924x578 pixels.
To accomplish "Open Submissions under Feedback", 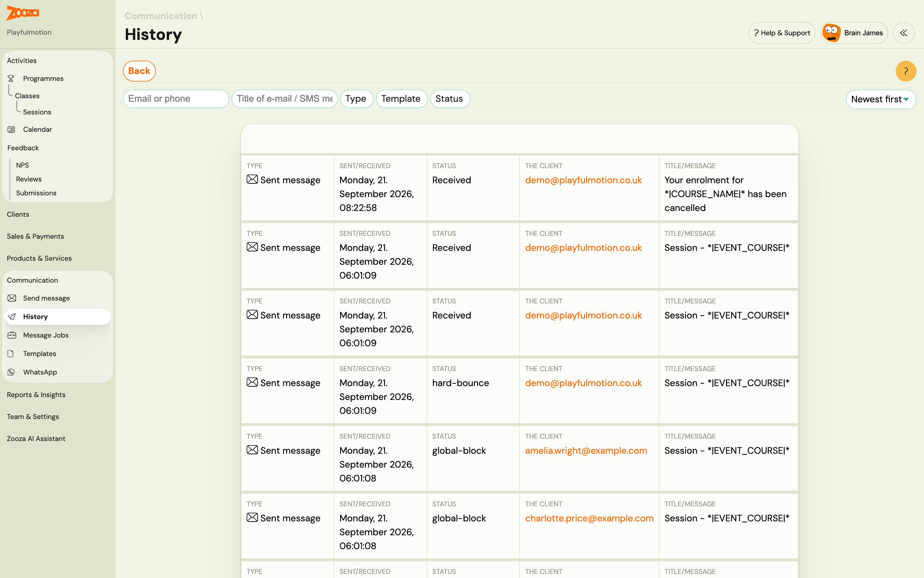I will point(36,193).
